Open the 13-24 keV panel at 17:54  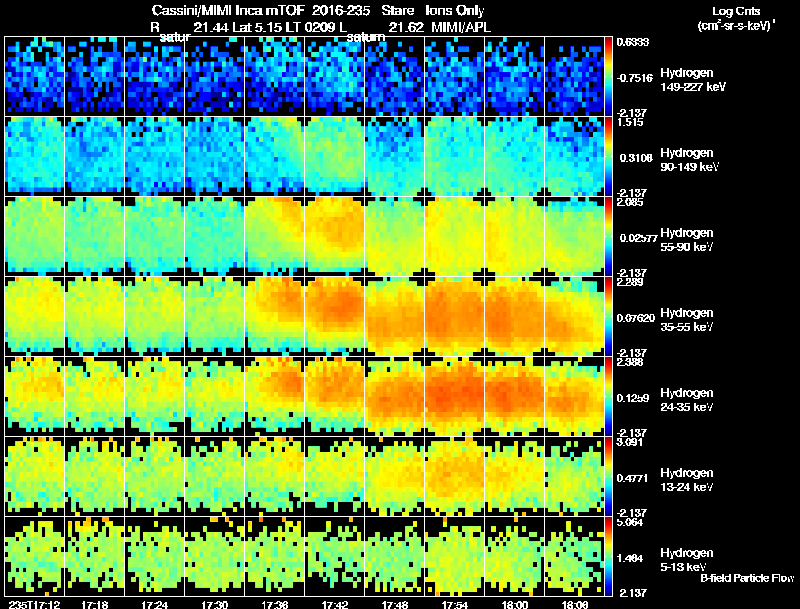coord(455,476)
